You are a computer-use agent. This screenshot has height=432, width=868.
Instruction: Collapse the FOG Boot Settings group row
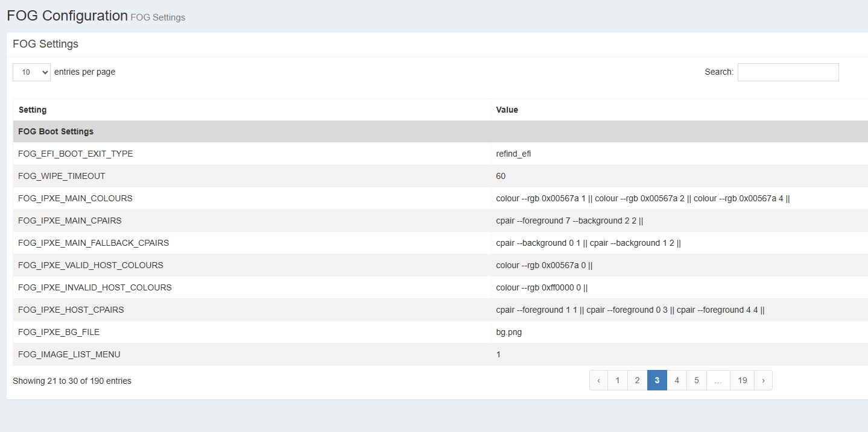pyautogui.click(x=55, y=131)
